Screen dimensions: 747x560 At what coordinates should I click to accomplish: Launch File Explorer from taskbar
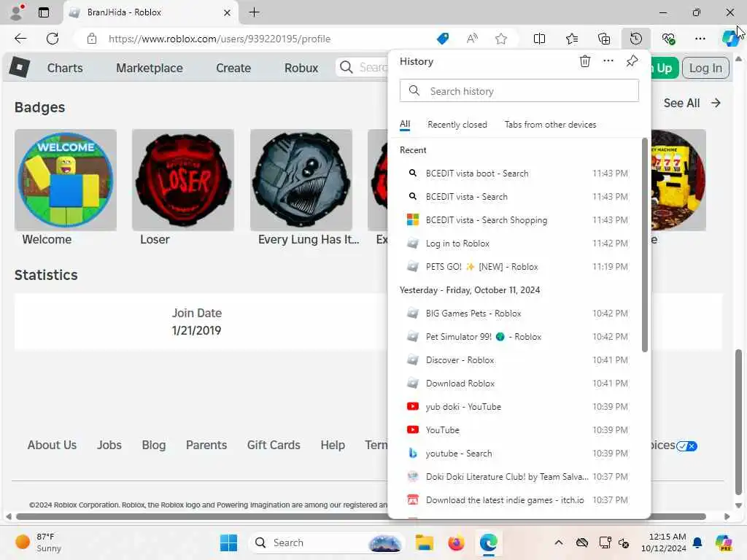[x=424, y=542]
